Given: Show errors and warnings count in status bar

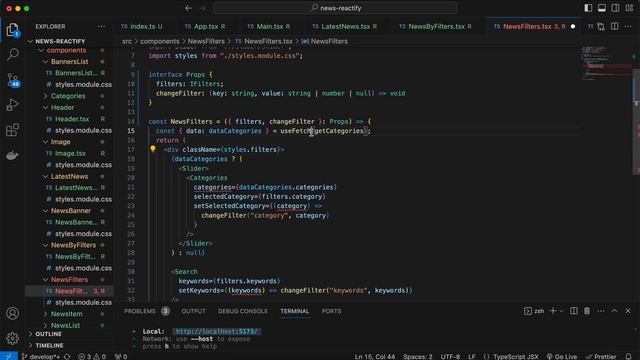Looking at the screenshot, I should [x=92, y=356].
